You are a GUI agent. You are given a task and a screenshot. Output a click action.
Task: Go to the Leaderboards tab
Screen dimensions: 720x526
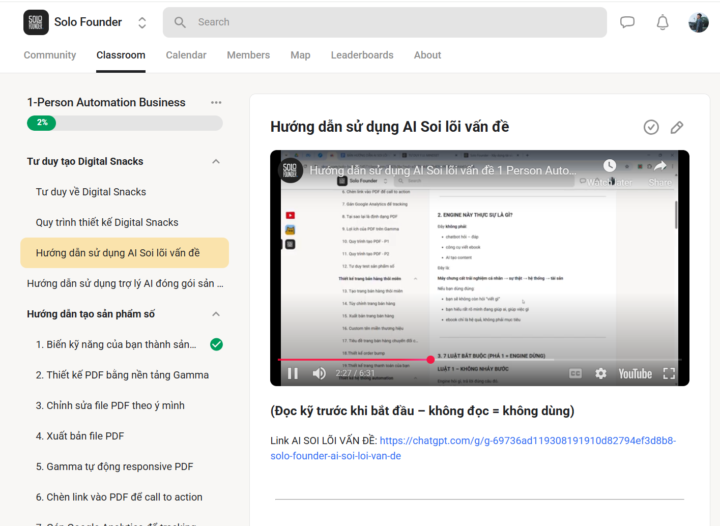coord(362,55)
